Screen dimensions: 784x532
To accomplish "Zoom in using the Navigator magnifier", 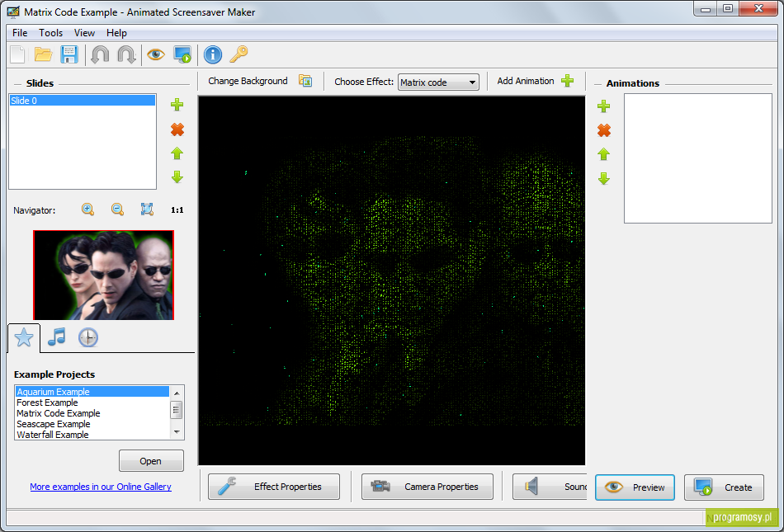I will 88,210.
